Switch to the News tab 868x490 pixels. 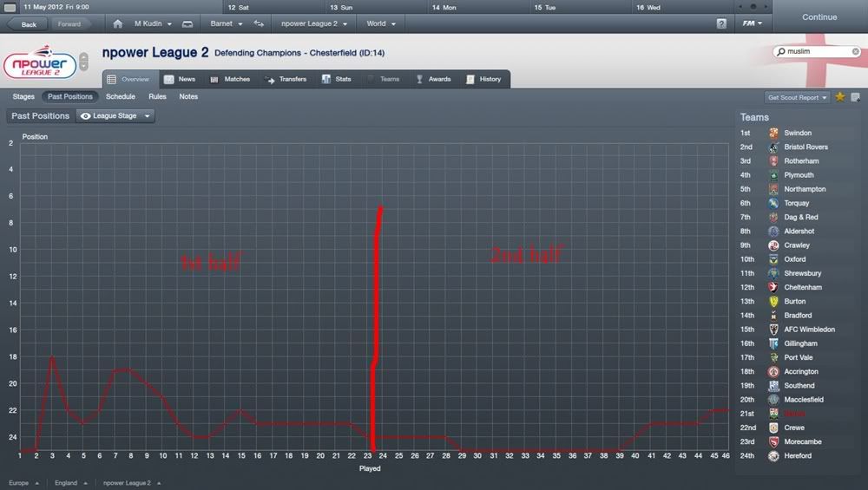click(x=180, y=79)
